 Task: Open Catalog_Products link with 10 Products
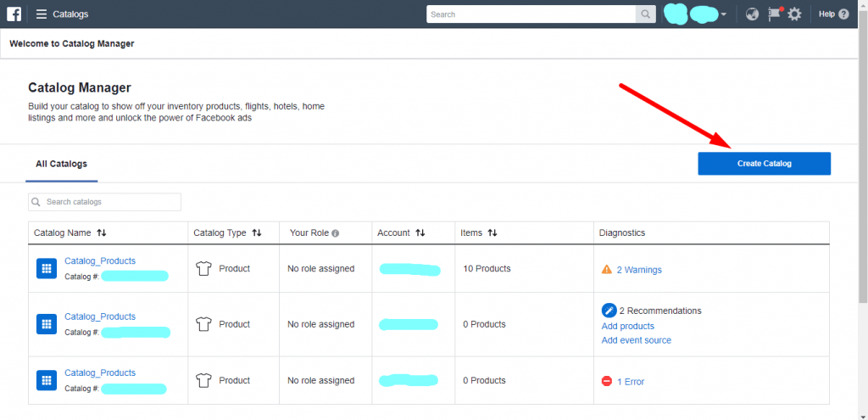[100, 260]
